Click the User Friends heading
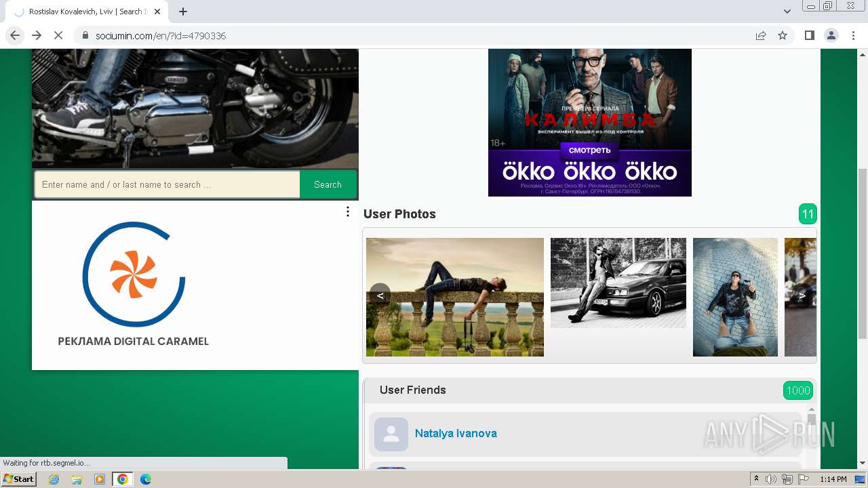 (412, 390)
